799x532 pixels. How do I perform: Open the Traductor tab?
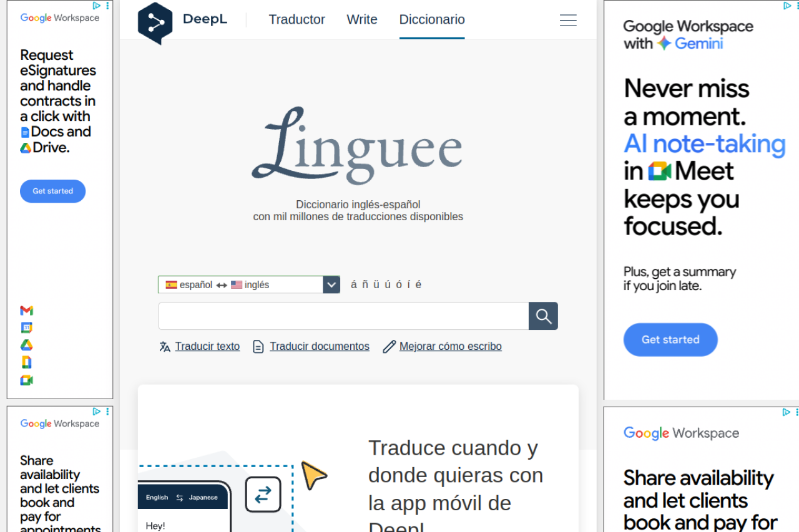297,19
